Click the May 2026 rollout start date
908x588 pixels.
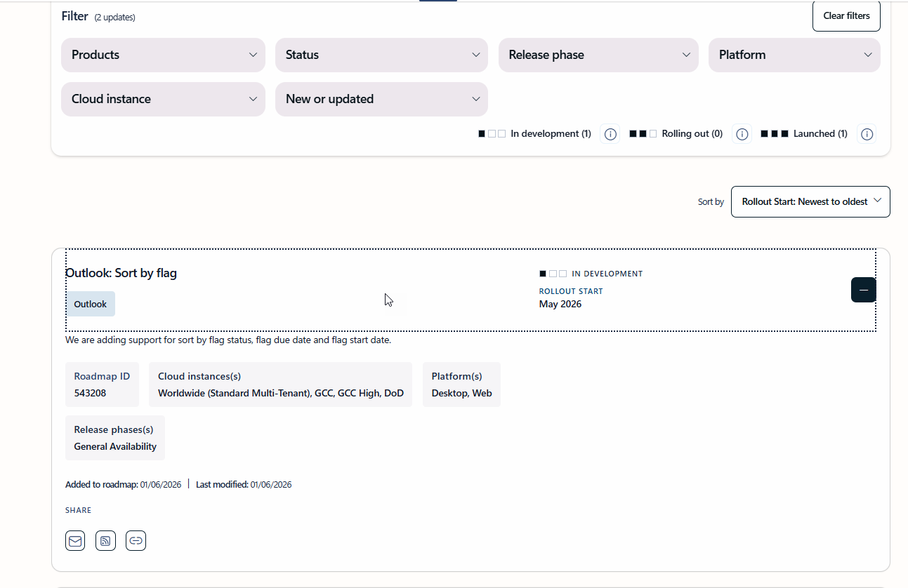point(560,304)
